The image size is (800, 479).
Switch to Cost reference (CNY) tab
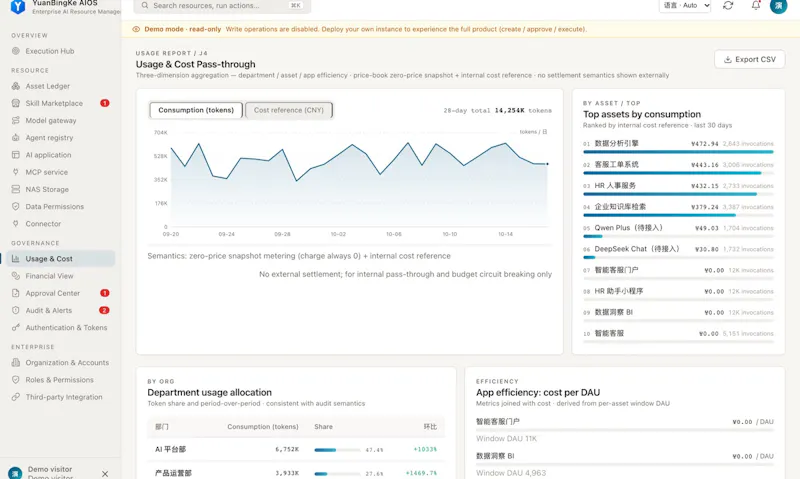[289, 110]
